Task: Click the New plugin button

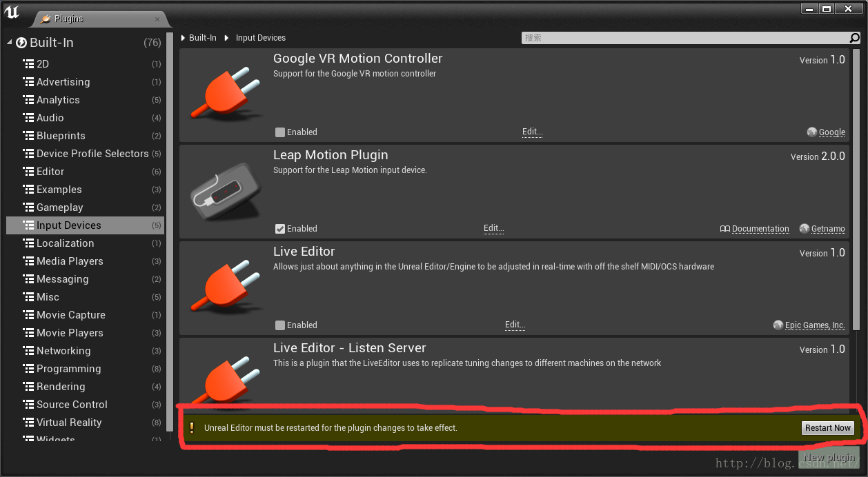Action: coord(829,457)
